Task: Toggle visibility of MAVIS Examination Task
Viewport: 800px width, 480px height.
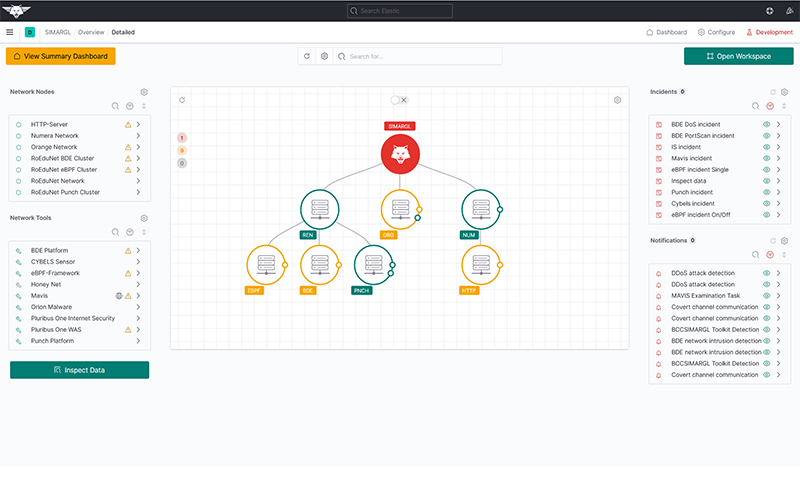Action: click(x=766, y=296)
